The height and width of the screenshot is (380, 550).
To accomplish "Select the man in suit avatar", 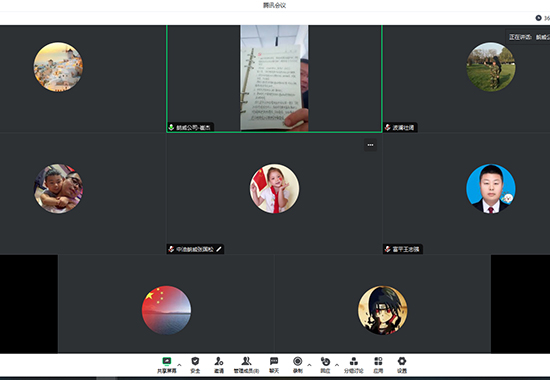I will [491, 188].
